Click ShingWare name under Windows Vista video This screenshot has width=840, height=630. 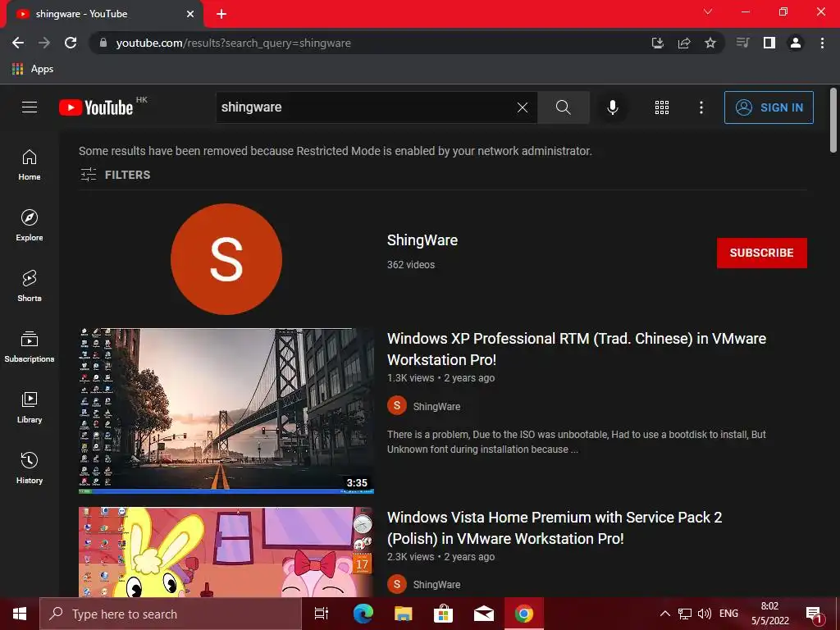436,584
